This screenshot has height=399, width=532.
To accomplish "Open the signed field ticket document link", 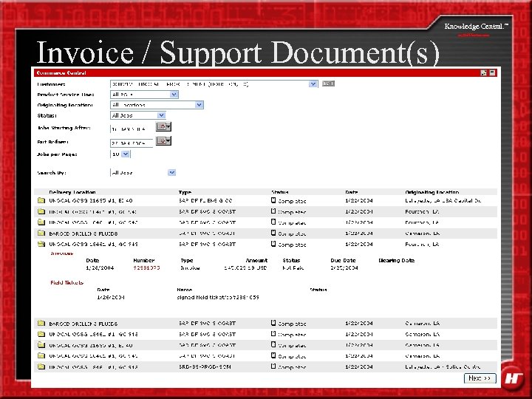I will (x=218, y=297).
